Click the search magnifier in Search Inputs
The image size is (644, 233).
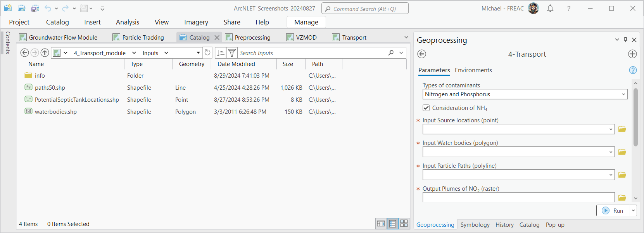(391, 53)
